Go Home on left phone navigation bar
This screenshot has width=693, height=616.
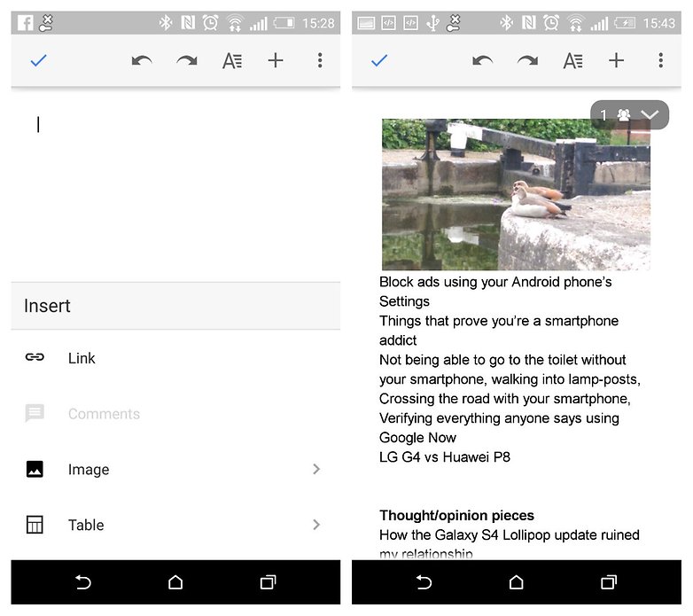tap(175, 582)
